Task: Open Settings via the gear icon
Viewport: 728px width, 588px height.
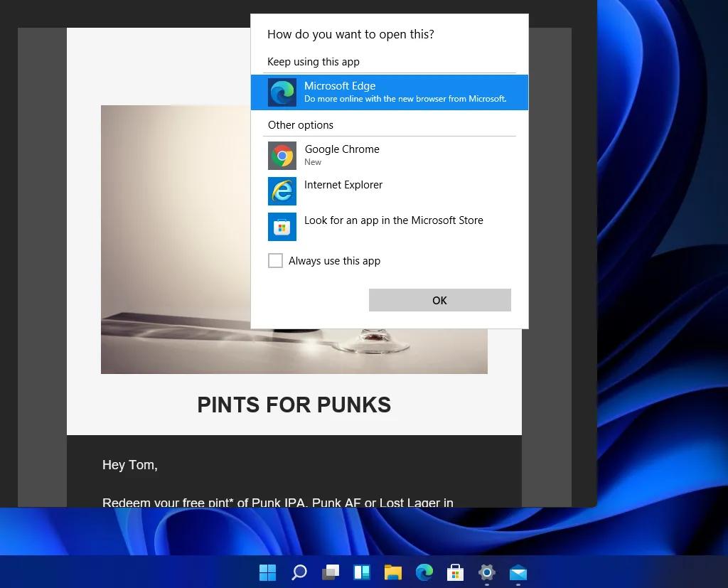Action: (x=486, y=572)
